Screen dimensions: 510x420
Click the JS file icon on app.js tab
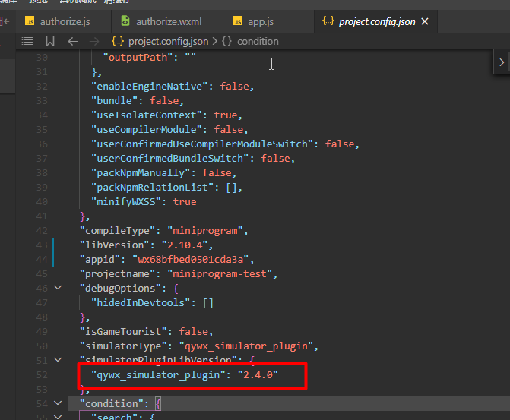point(237,21)
